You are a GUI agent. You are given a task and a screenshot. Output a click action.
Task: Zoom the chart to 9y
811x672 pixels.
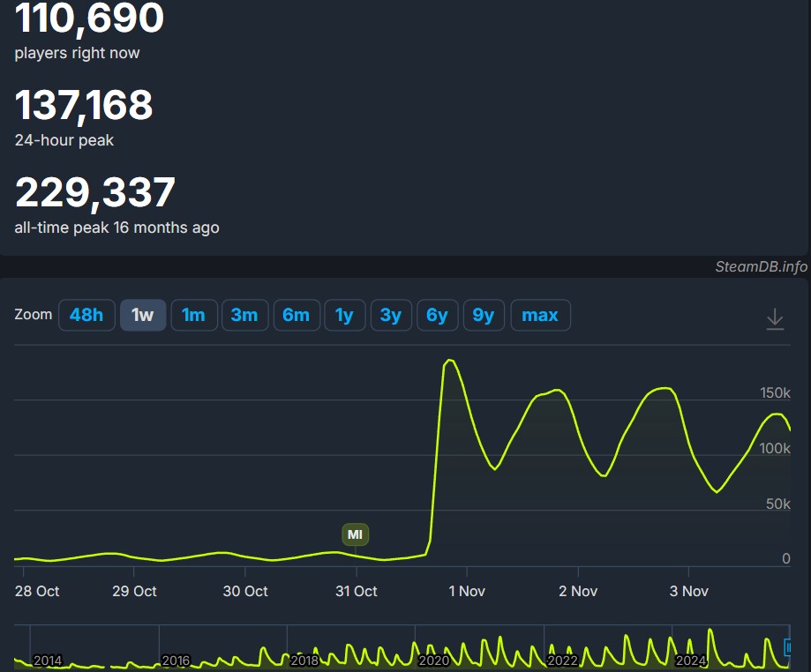point(484,315)
